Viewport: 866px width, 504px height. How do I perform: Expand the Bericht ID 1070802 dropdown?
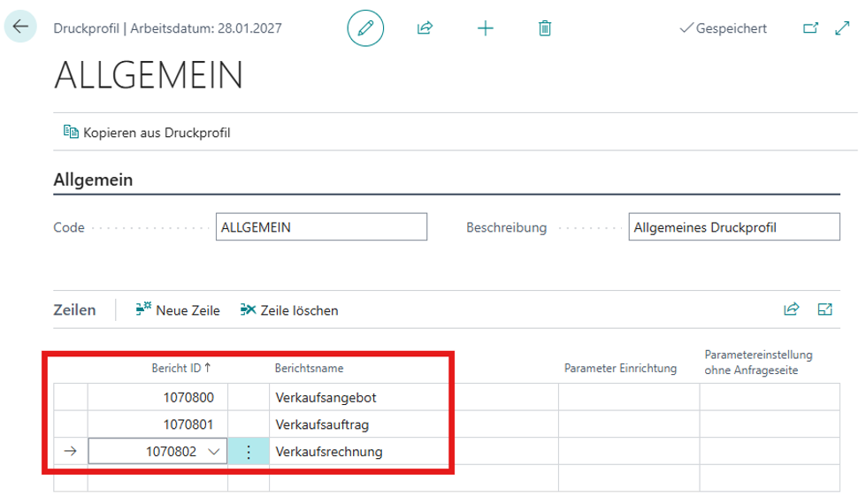tap(212, 452)
